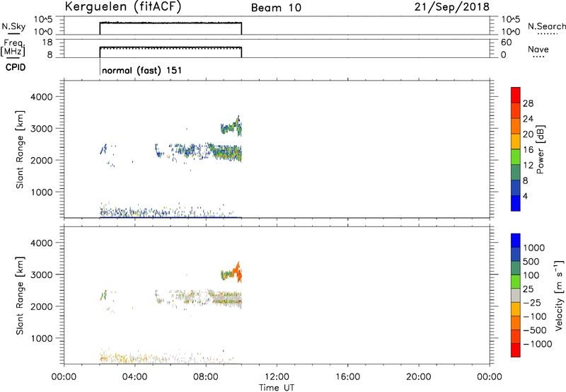The width and height of the screenshot is (566, 392).
Task: Click the '10^0' label right of N.Search panel
Action: click(x=511, y=32)
